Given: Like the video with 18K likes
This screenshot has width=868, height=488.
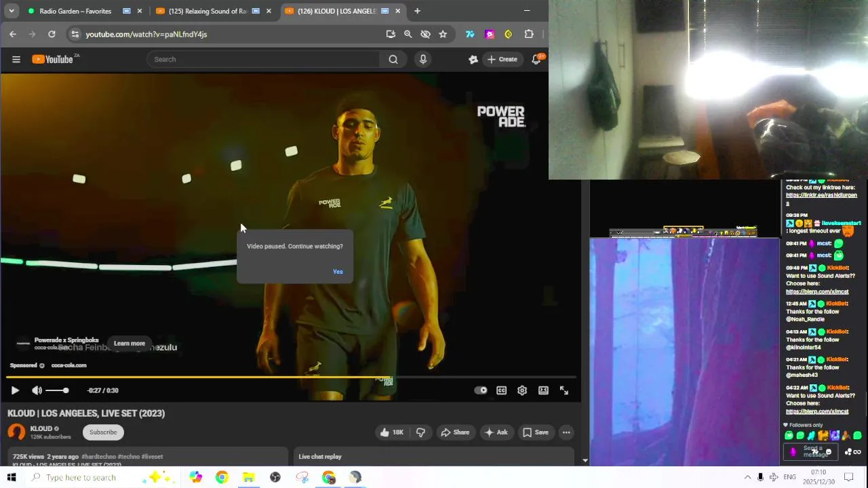Looking at the screenshot, I should (392, 432).
